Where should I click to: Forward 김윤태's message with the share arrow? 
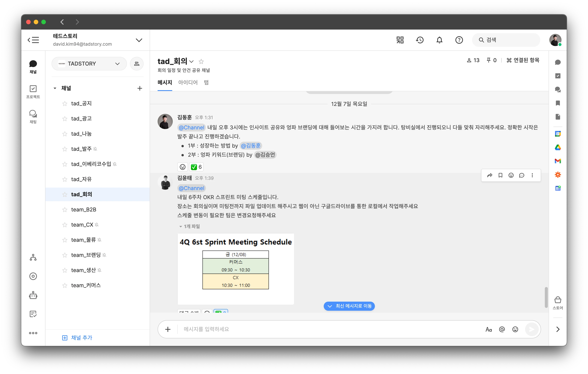[490, 175]
